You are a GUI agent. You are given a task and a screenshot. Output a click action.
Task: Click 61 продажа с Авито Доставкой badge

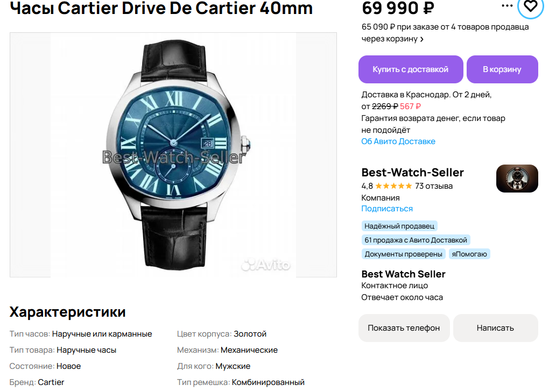[x=416, y=240]
